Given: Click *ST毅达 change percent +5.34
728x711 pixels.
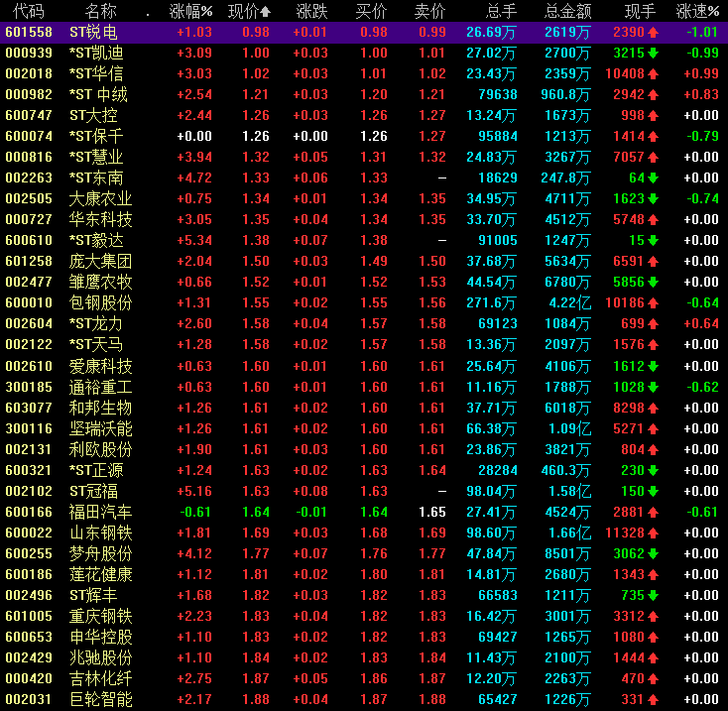Looking at the screenshot, I should coord(194,240).
